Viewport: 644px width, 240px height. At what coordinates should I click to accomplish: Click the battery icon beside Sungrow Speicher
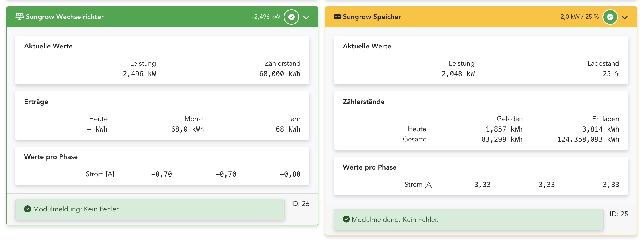click(337, 17)
